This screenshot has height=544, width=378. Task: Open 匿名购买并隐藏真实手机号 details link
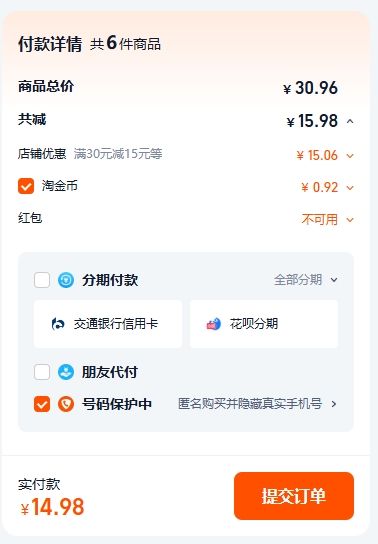[x=250, y=404]
